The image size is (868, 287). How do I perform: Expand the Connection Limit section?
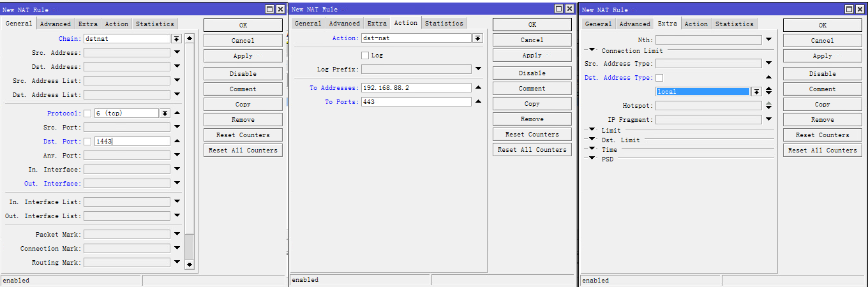point(592,50)
